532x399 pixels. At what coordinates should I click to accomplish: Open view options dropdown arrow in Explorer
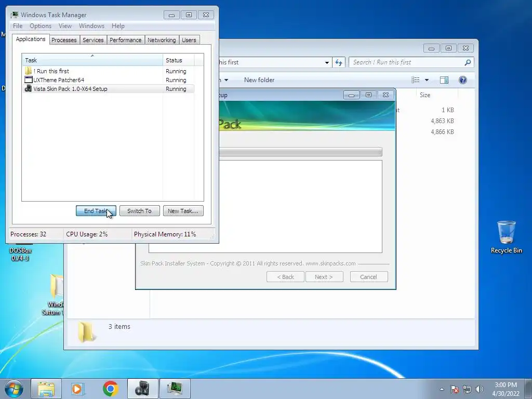click(427, 80)
